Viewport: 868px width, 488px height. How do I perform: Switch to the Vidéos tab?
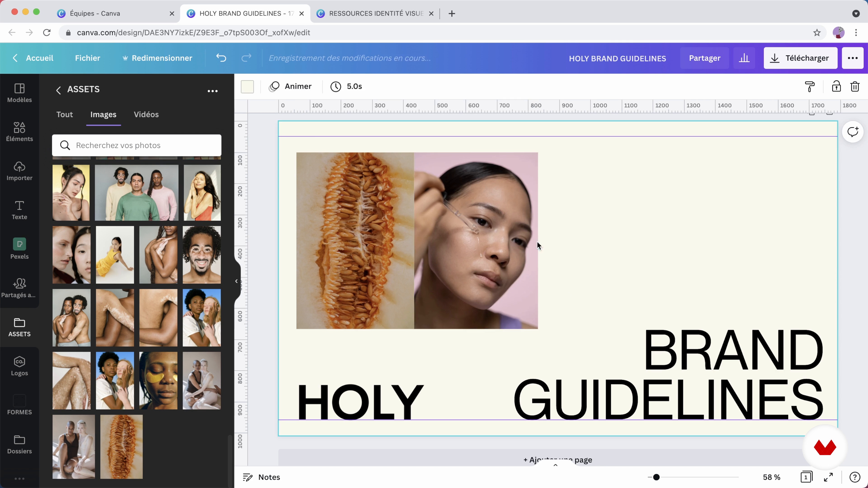146,115
